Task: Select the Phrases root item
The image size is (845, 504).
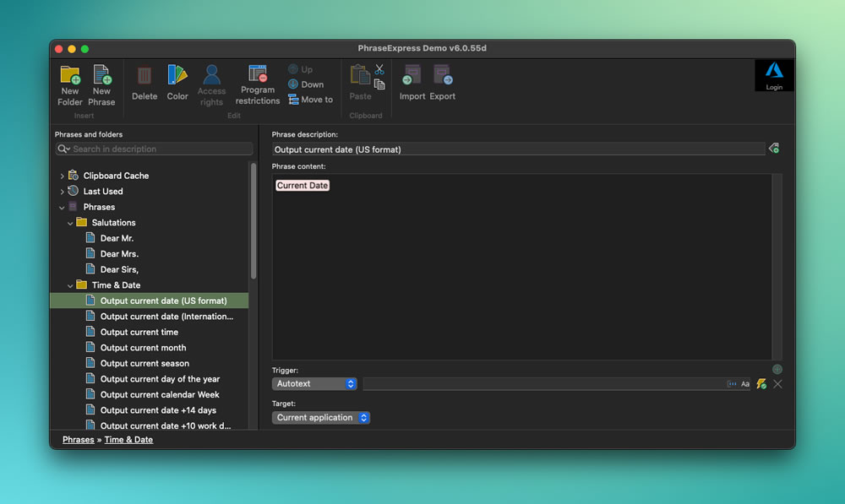Action: pos(99,207)
